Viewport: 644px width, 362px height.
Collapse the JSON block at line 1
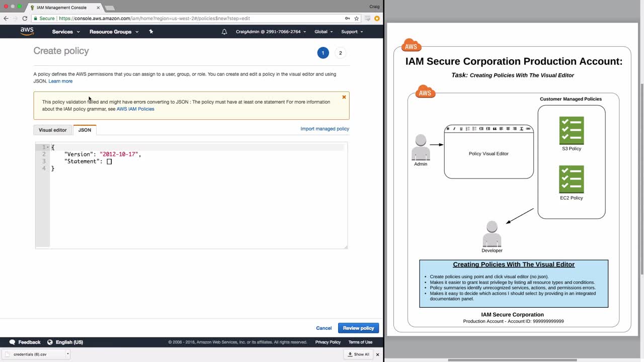(48, 147)
